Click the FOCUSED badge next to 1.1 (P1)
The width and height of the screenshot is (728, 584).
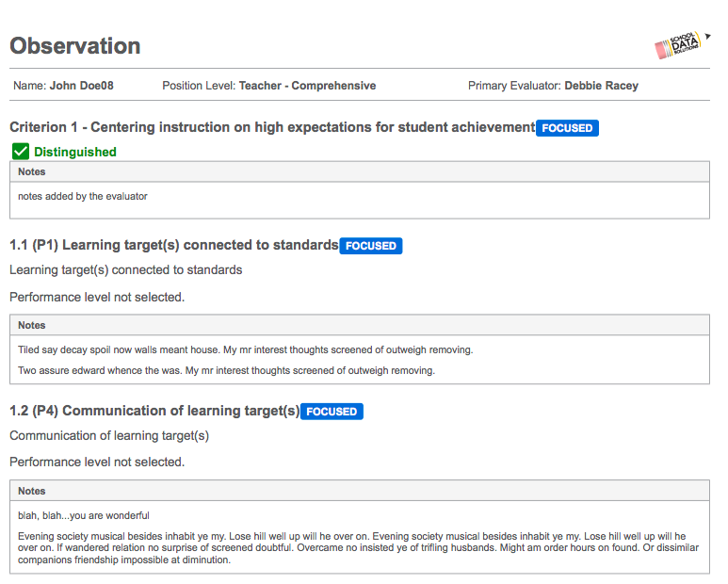pos(370,246)
